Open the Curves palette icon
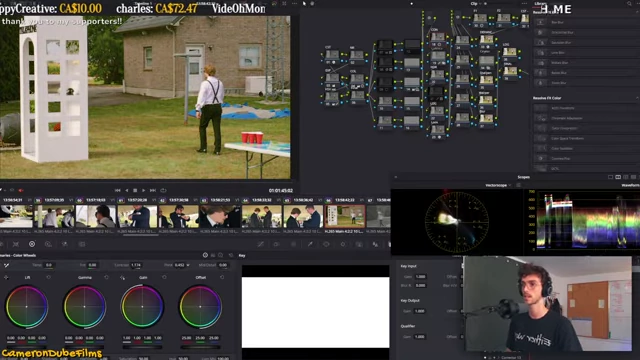 pos(260,244)
